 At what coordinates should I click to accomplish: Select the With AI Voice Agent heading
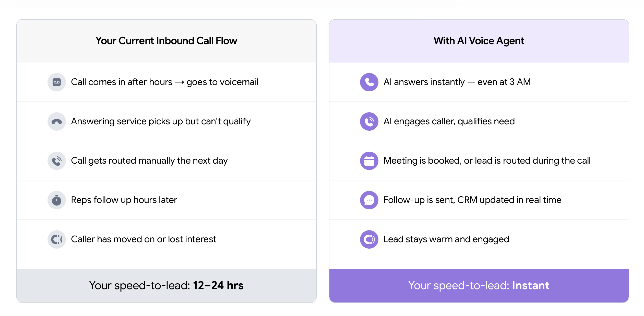point(479,41)
